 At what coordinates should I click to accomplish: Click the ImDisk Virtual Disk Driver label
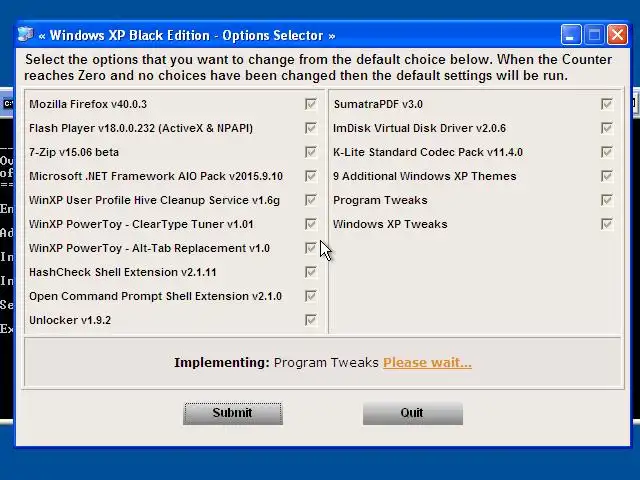(420, 128)
